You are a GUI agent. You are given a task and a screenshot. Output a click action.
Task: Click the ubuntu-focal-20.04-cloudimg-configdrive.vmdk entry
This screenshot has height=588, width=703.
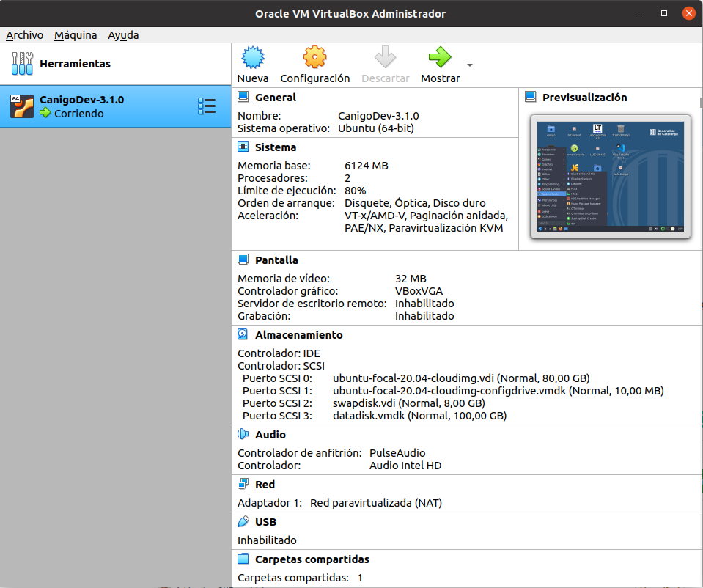pos(498,391)
